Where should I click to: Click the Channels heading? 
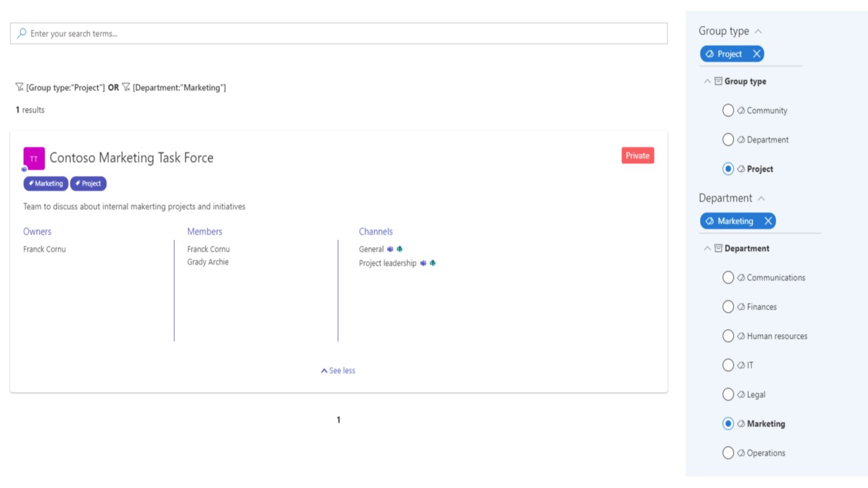(x=376, y=231)
